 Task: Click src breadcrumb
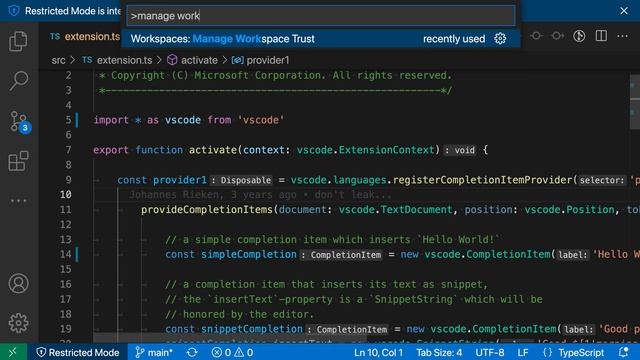[58, 60]
